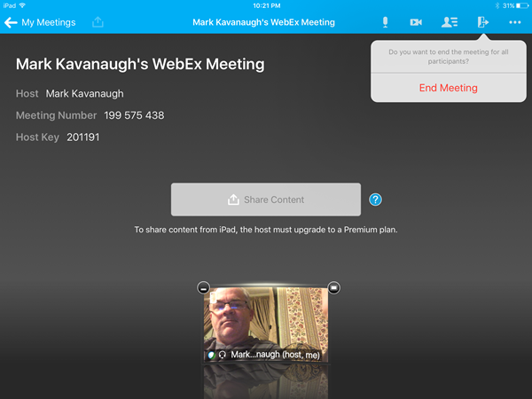Tap the Mark...naugh (host, me) name label
532x399 pixels.
click(x=275, y=355)
